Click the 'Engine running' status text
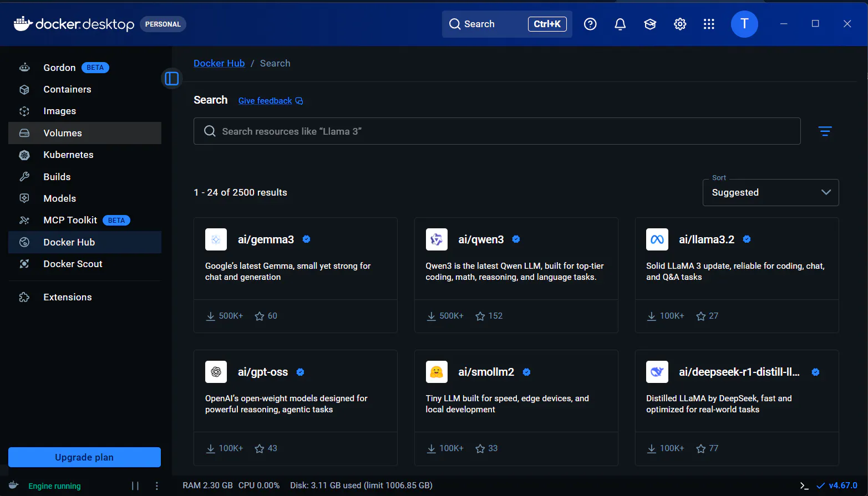The height and width of the screenshot is (496, 868). 54,486
